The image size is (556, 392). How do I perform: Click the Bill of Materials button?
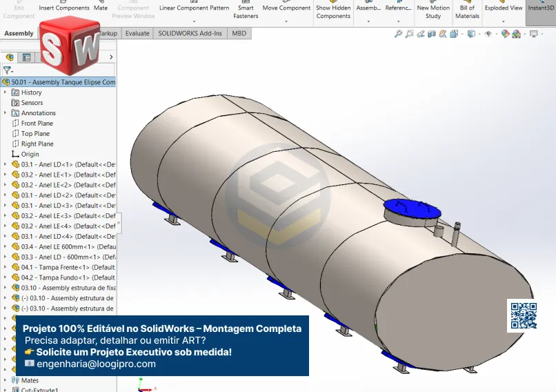(x=467, y=12)
